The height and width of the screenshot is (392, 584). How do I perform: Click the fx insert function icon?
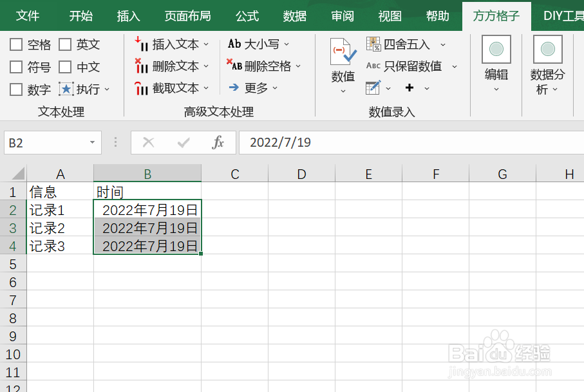(x=218, y=142)
